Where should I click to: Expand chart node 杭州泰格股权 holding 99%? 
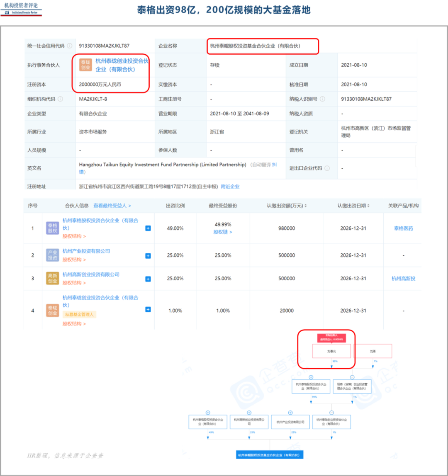pos(311,377)
